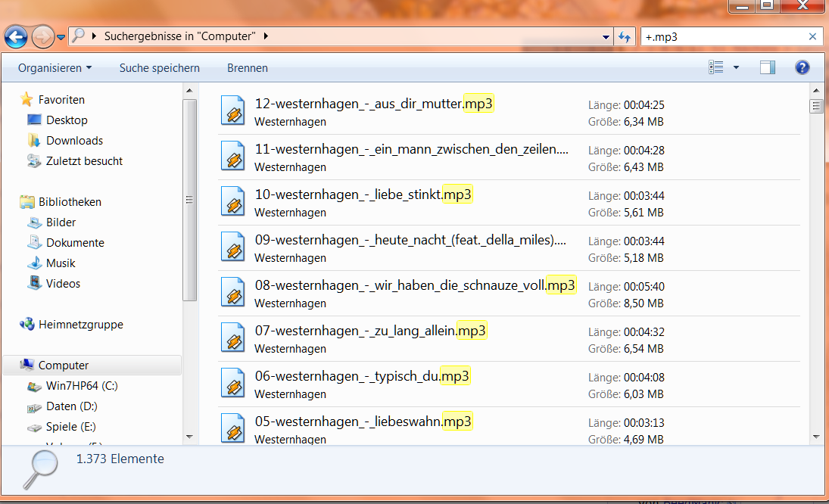Click the Win7HP64 (C:) drive icon
The image size is (829, 504).
(x=34, y=386)
